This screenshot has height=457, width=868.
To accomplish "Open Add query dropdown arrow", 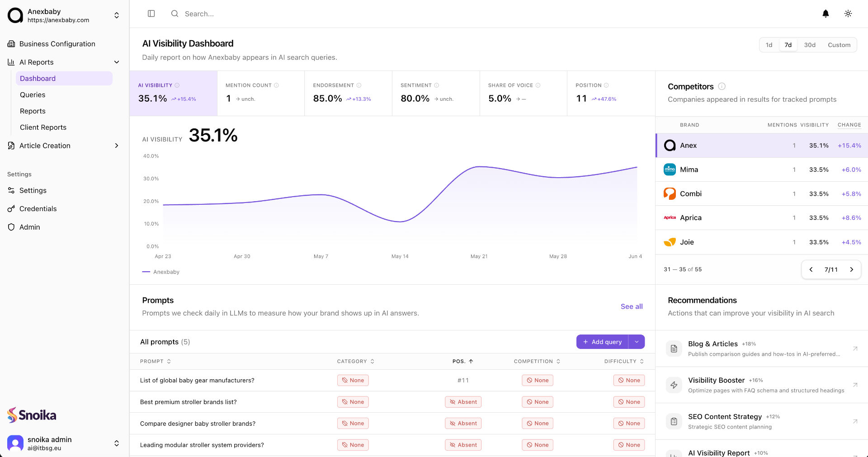I will point(637,342).
